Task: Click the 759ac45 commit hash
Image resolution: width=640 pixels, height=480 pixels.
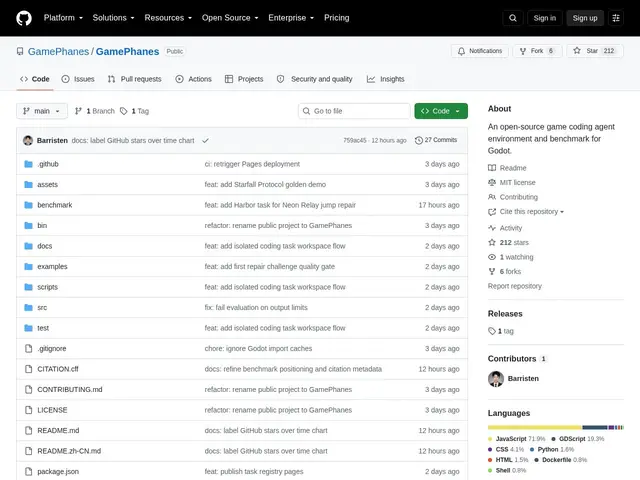Action: click(x=355, y=140)
